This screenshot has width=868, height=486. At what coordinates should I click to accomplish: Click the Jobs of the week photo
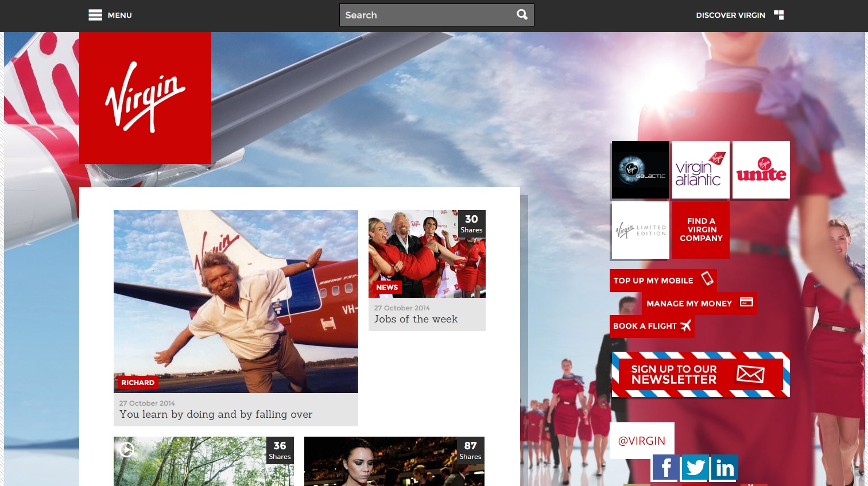pyautogui.click(x=427, y=254)
